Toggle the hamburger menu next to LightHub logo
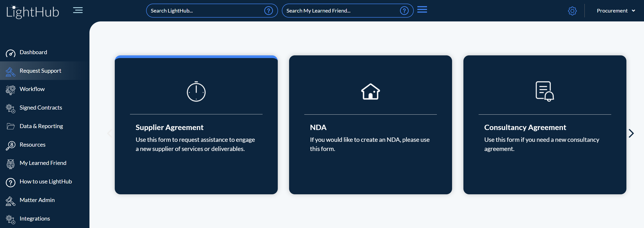Screen dimensions: 644x228 [77, 10]
